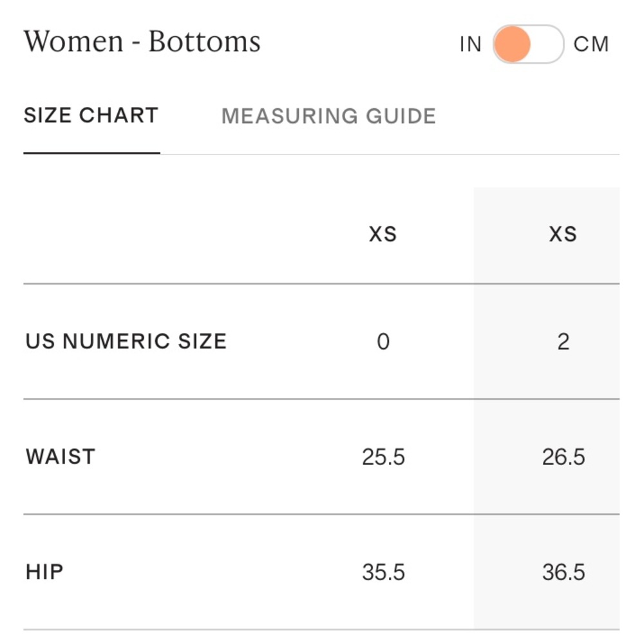Select the first XS column header
This screenshot has height=644, width=644.
383,234
